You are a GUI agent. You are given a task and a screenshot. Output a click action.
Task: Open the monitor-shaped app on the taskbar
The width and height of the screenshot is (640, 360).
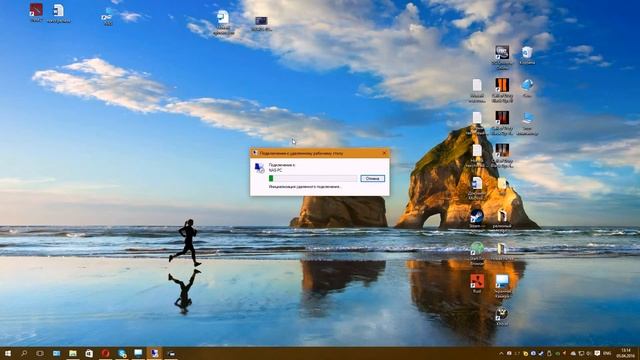[138, 353]
